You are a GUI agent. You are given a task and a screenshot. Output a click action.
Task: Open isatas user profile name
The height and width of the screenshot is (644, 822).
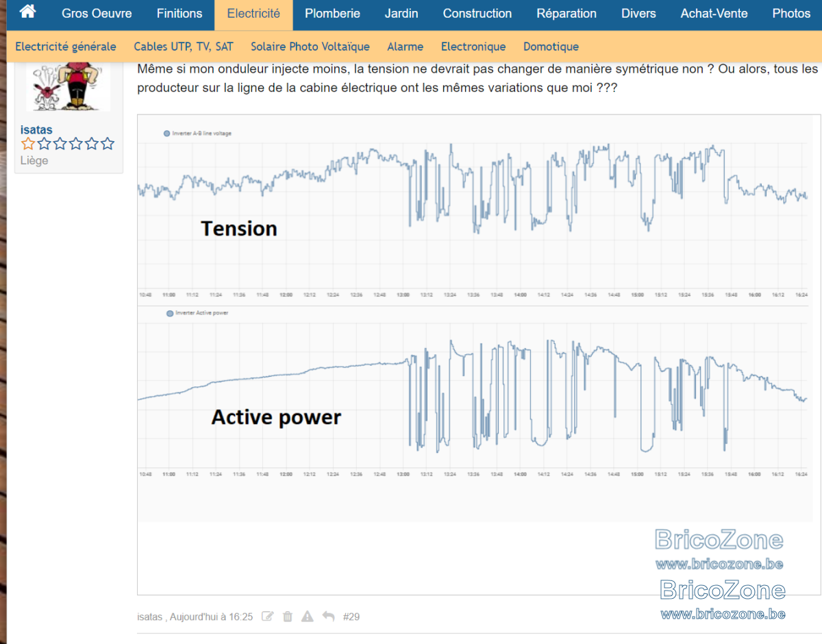click(36, 129)
